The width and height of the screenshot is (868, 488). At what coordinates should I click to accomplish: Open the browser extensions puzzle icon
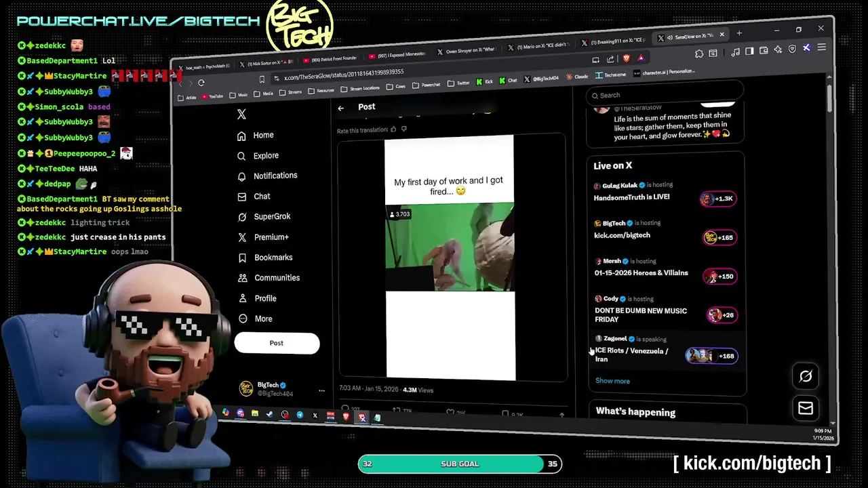[698, 54]
